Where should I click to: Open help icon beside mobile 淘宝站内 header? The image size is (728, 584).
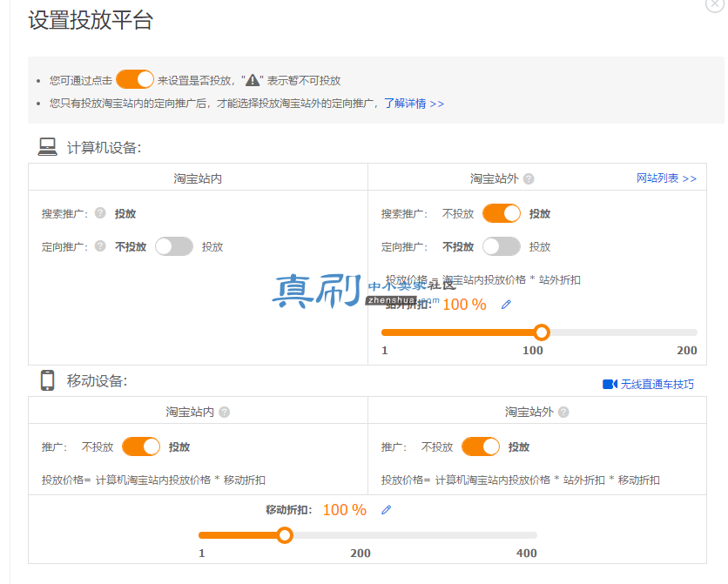point(225,412)
